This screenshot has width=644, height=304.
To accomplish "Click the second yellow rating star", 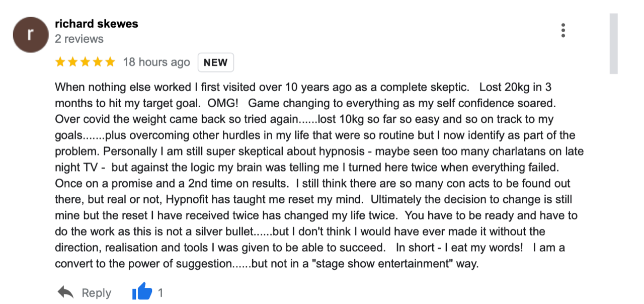I will click(x=73, y=62).
